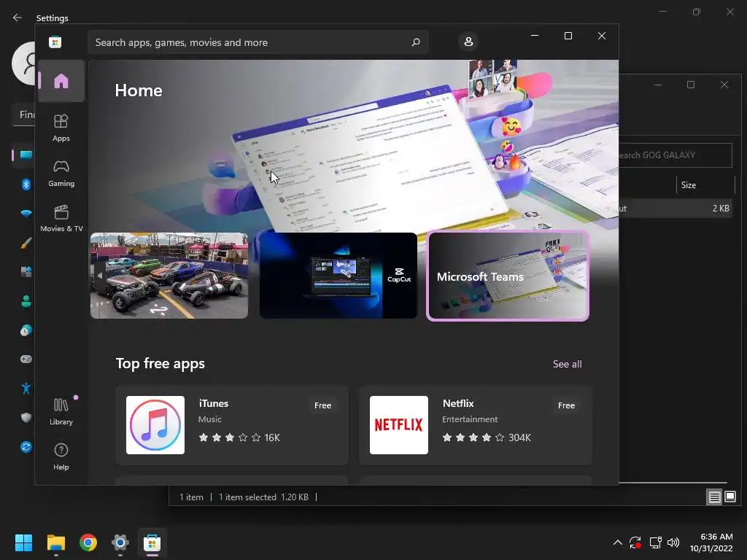
Task: Open the Windows Start menu
Action: pyautogui.click(x=23, y=542)
